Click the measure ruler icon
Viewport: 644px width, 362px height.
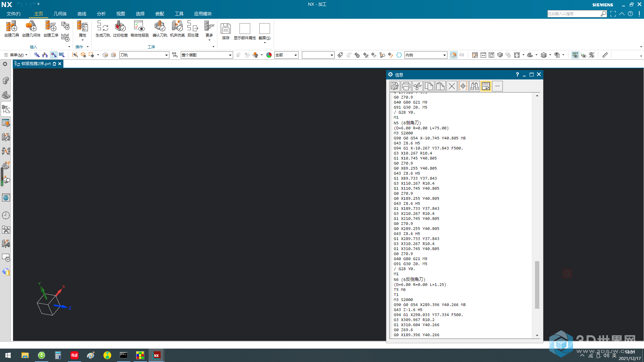pyautogui.click(x=605, y=55)
